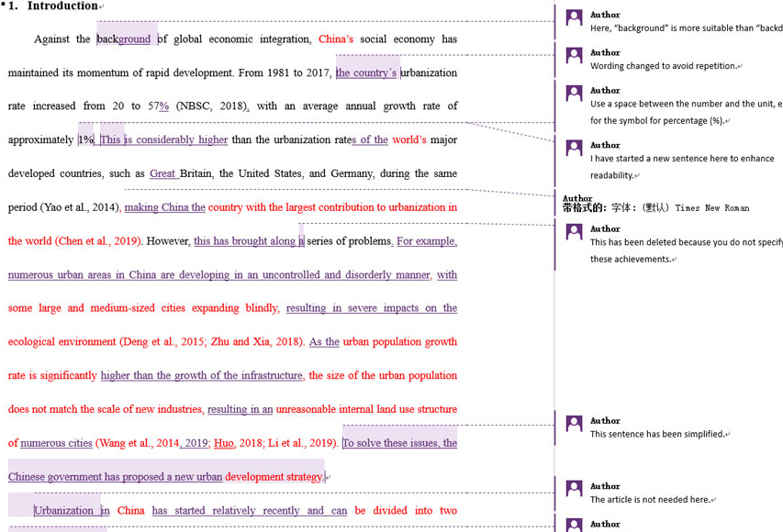Open the comment "Wording changed to avoid repetition."
This screenshot has width=783, height=532.
(x=664, y=66)
